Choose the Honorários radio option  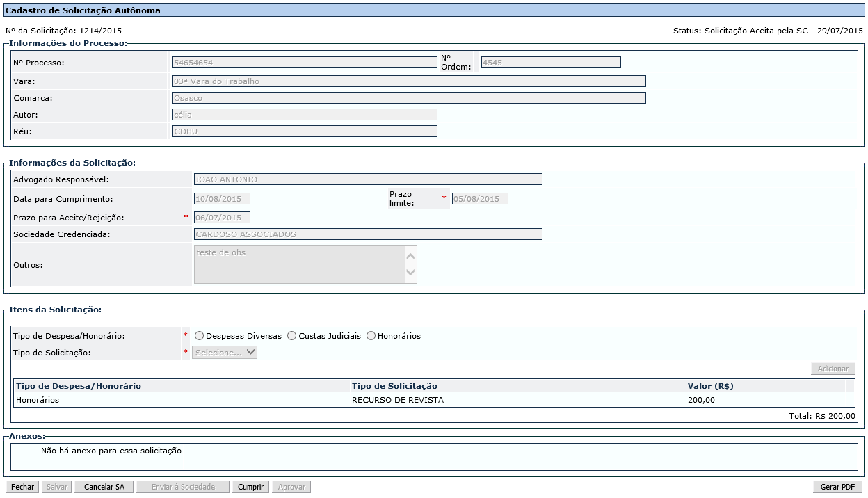click(371, 336)
